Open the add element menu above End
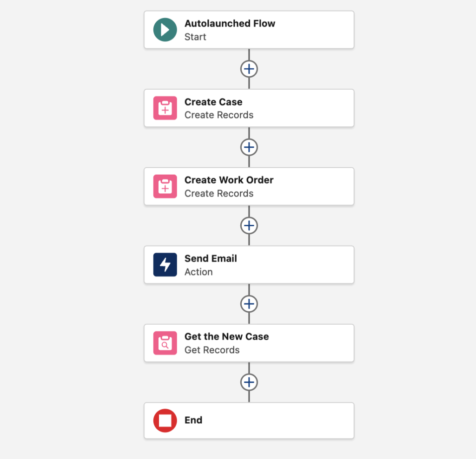Image resolution: width=476 pixels, height=459 pixels. (249, 382)
